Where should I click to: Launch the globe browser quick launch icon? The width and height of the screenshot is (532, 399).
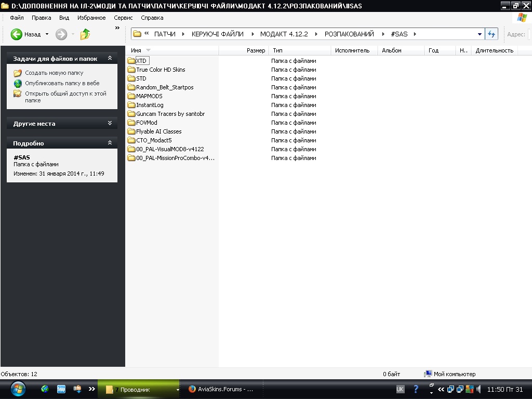(45, 389)
